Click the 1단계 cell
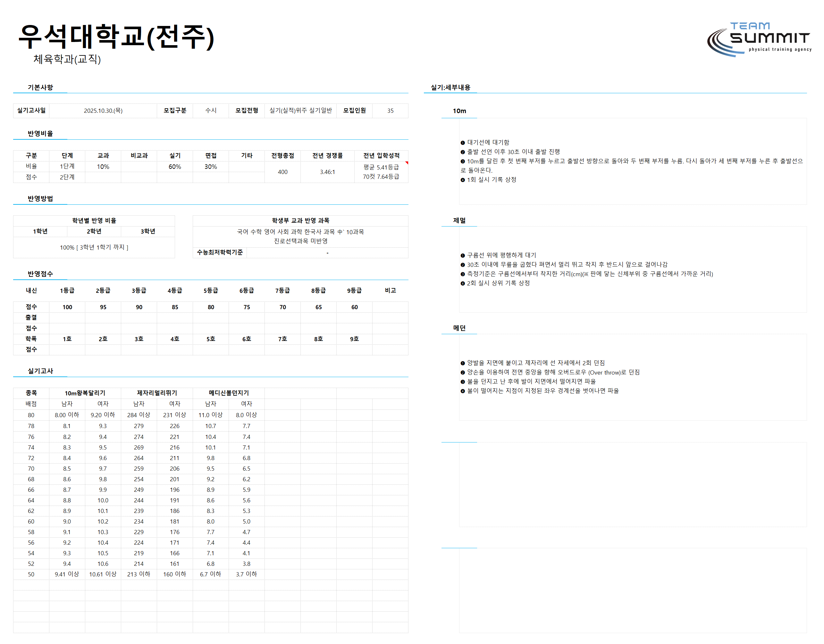 coord(67,166)
